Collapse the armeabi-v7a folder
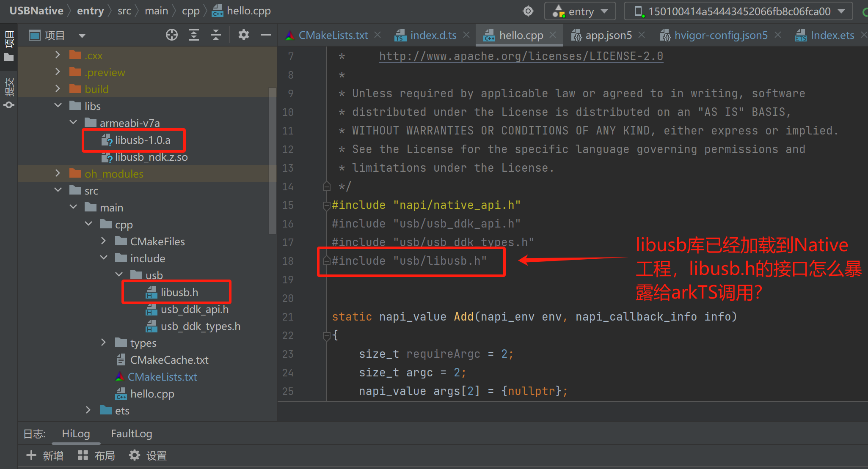Viewport: 868px width, 469px height. click(x=73, y=123)
